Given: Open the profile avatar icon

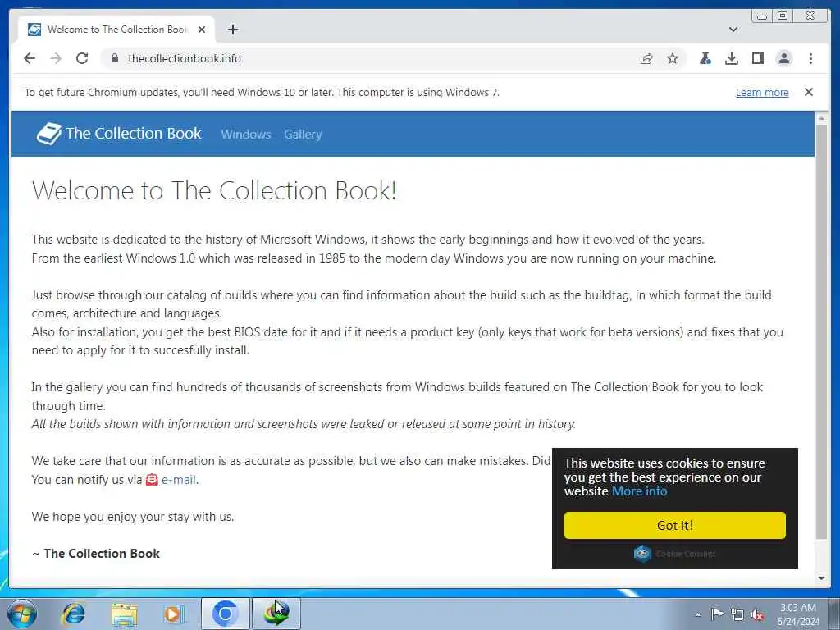Looking at the screenshot, I should coord(783,58).
